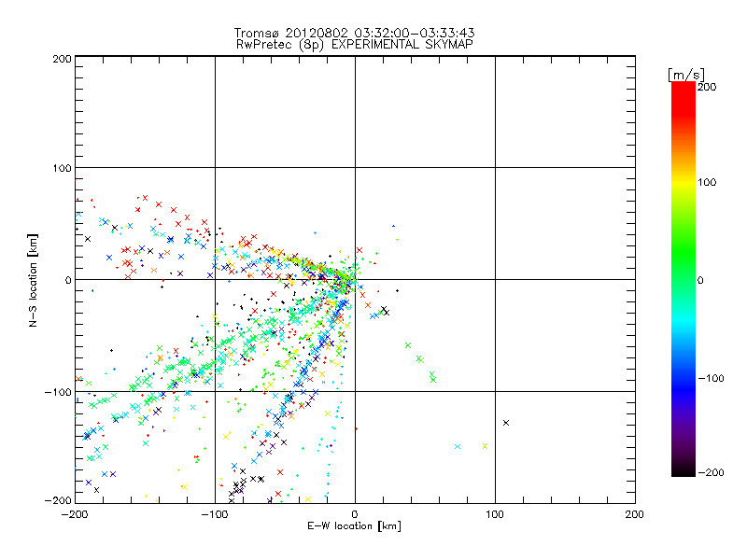
Task: Click the yellow-green X marker just left of the 100 km gridline
Action: [x=485, y=446]
